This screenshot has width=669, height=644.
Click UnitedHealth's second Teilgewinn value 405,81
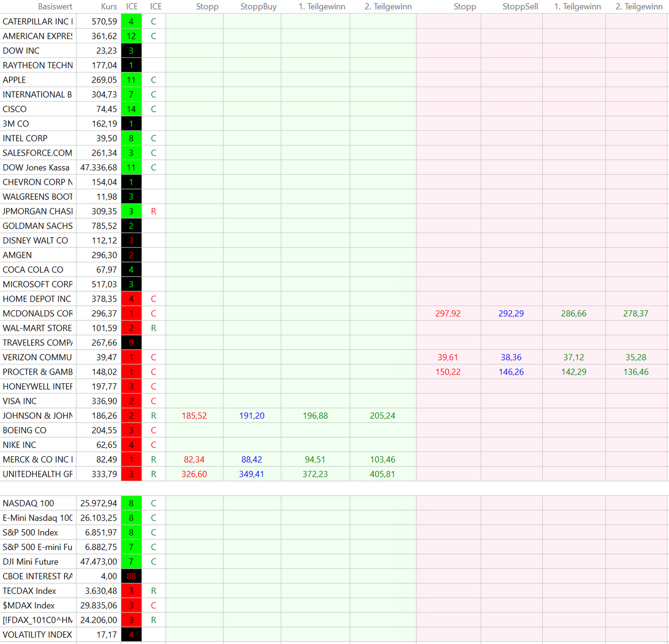click(382, 474)
